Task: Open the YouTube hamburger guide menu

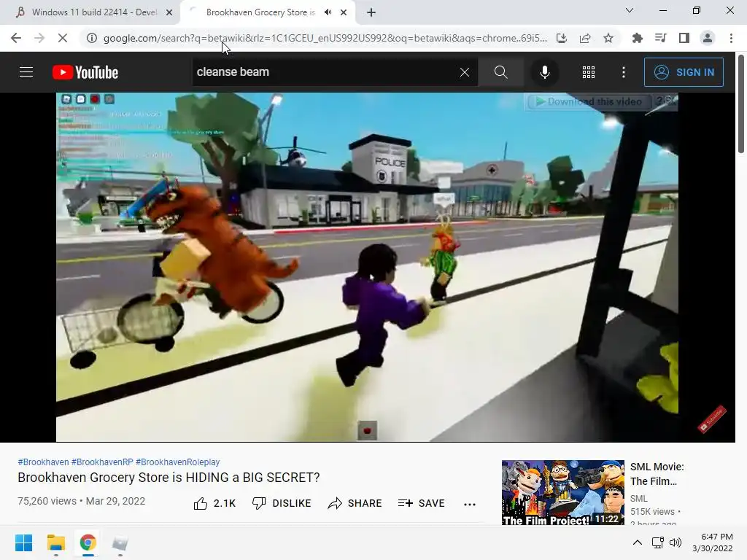Action: [x=26, y=72]
